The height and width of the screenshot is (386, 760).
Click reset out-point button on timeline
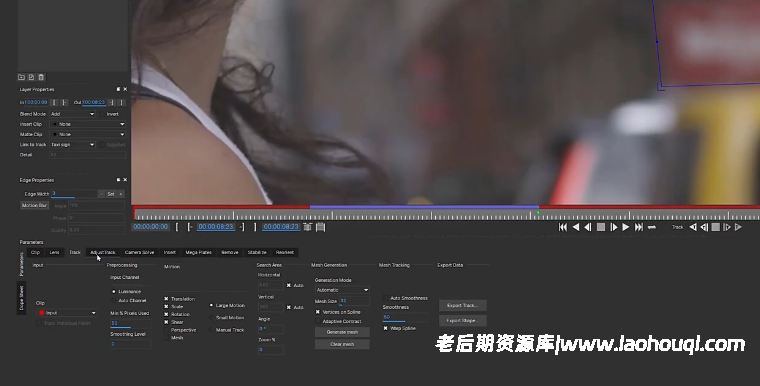click(242, 226)
